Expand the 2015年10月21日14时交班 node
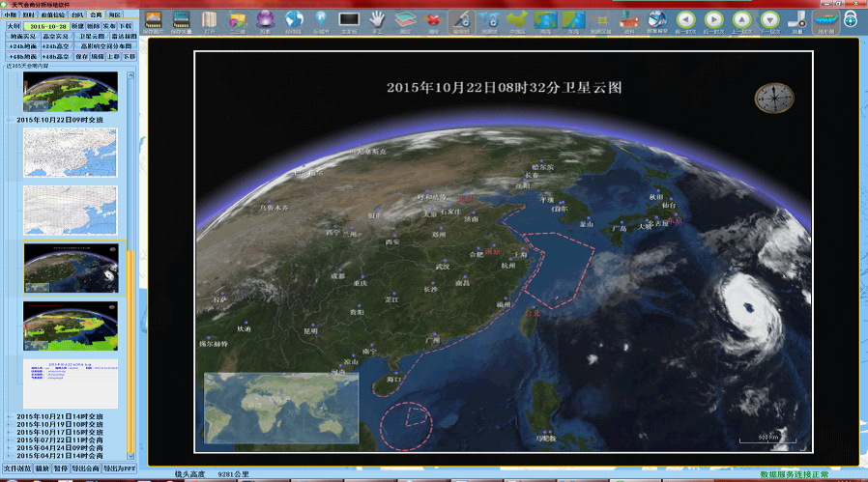The image size is (868, 482). [x=10, y=416]
